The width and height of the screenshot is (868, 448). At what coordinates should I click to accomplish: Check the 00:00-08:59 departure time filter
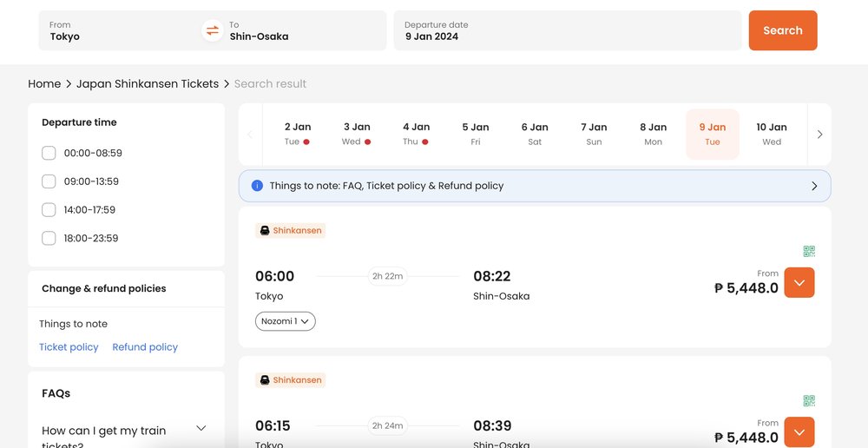(49, 154)
